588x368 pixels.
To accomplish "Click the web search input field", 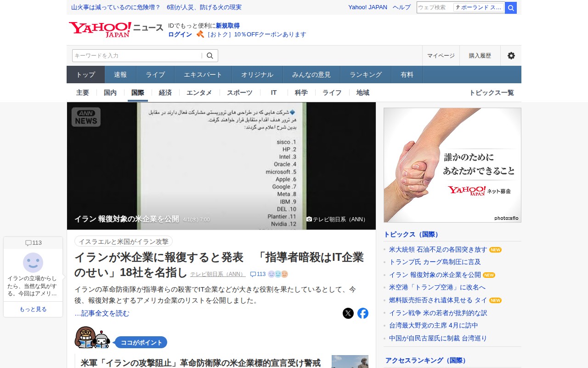I will [435, 8].
